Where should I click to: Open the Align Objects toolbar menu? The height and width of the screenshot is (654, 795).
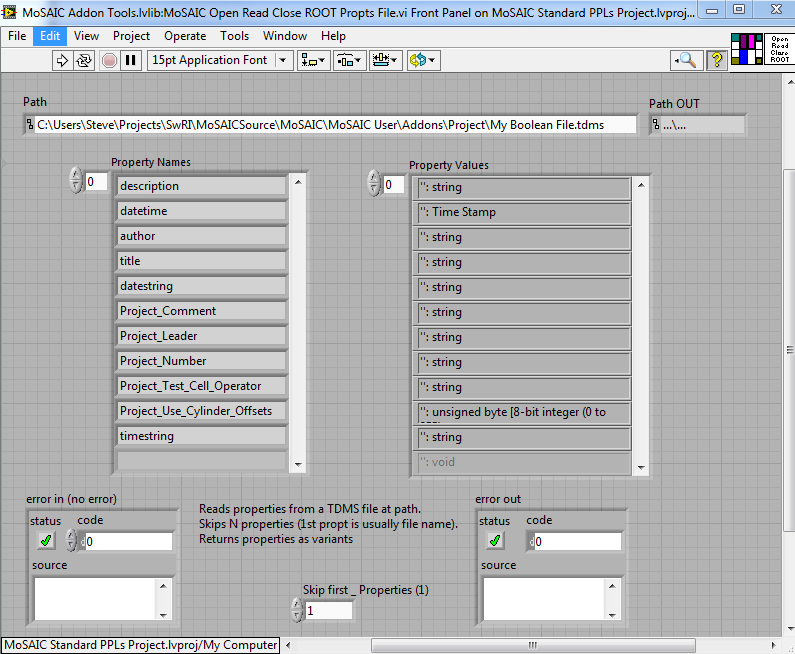pos(313,60)
